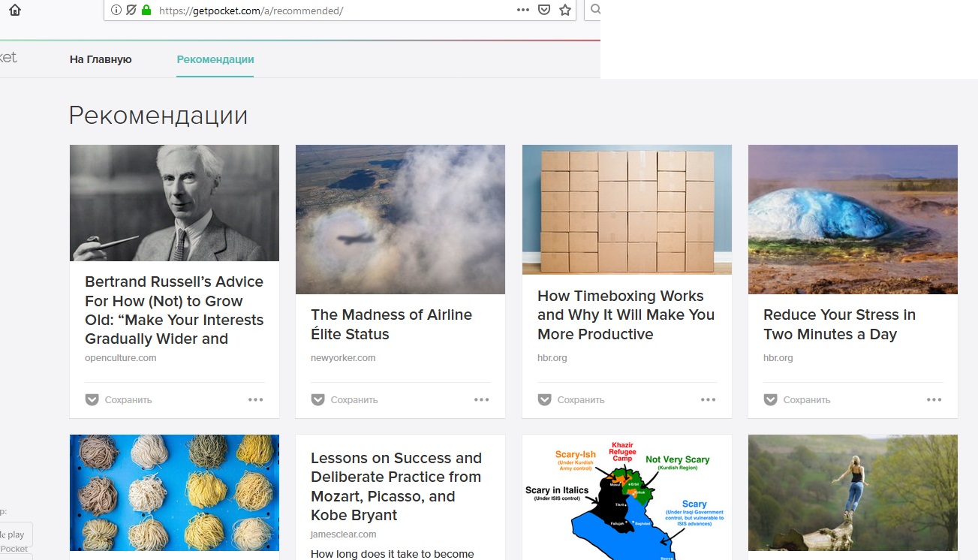Open How Timeboxing Works article title

[x=626, y=315]
